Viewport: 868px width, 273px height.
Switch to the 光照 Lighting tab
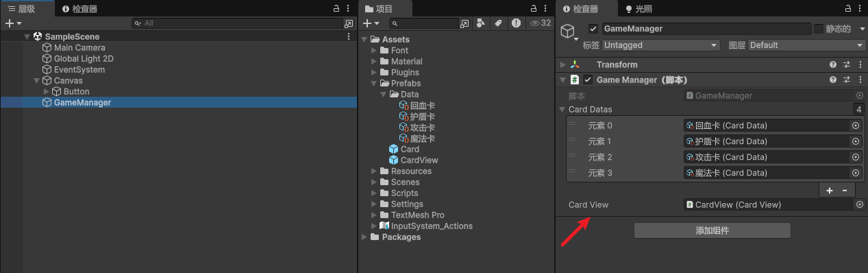coord(638,9)
